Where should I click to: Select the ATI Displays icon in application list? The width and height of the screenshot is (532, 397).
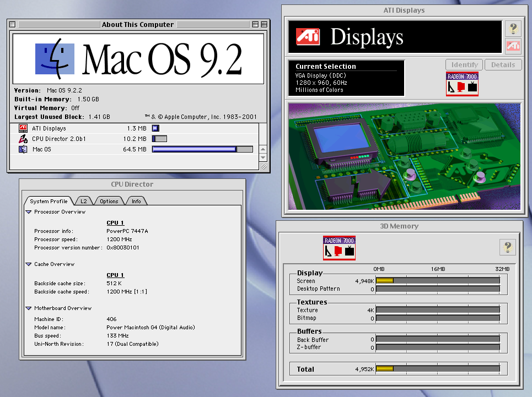[x=23, y=128]
